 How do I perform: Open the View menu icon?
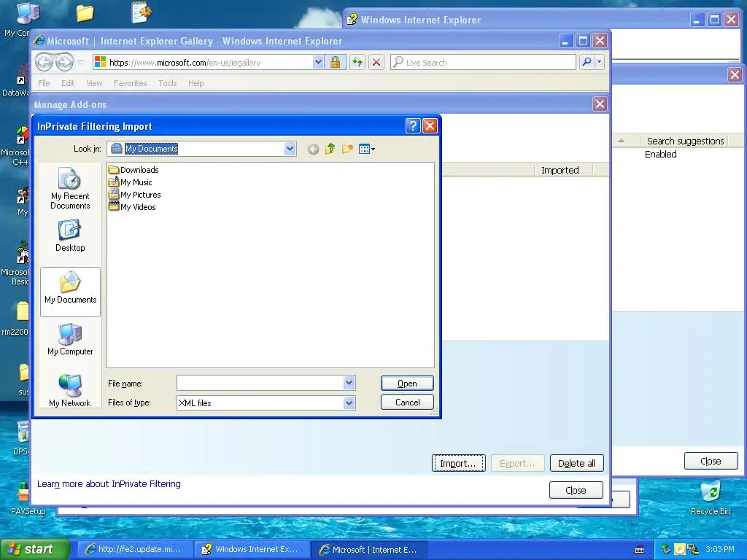click(x=366, y=149)
